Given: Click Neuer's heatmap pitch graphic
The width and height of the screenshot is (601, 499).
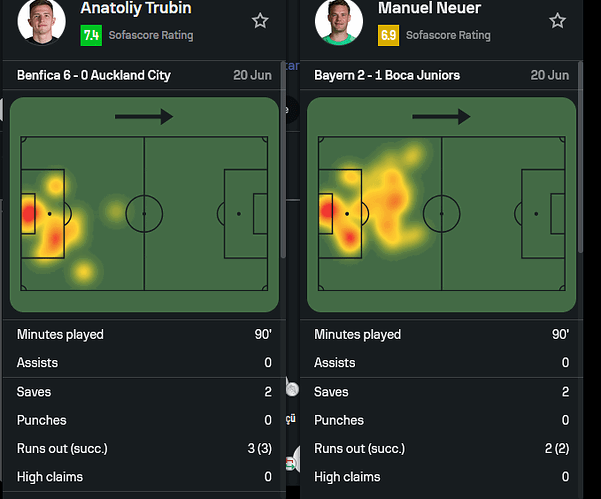Looking at the screenshot, I should 442,205.
